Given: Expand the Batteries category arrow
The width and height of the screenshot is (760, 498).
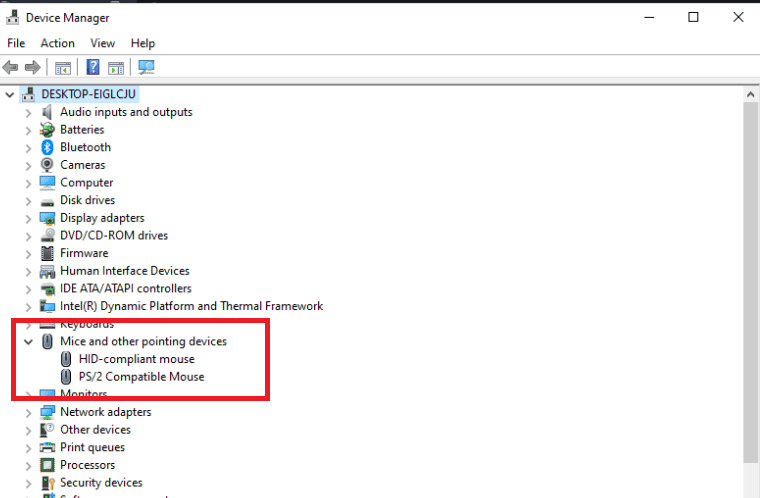Looking at the screenshot, I should point(28,130).
